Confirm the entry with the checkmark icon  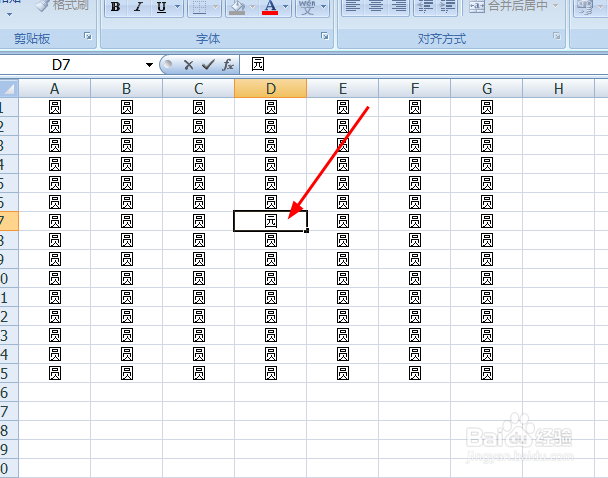pyautogui.click(x=208, y=65)
